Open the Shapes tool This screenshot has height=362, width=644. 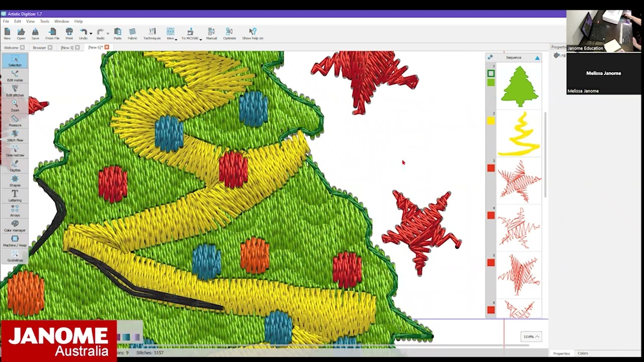(15, 181)
